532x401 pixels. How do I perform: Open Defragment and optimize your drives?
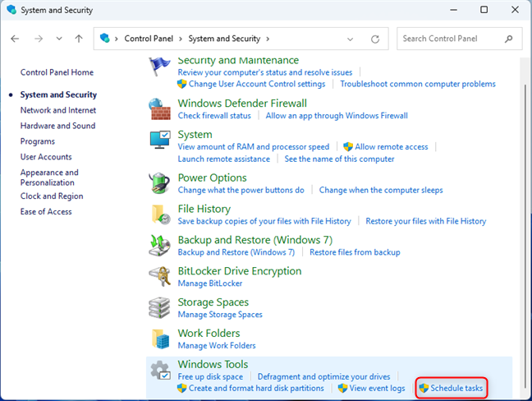[x=323, y=376]
